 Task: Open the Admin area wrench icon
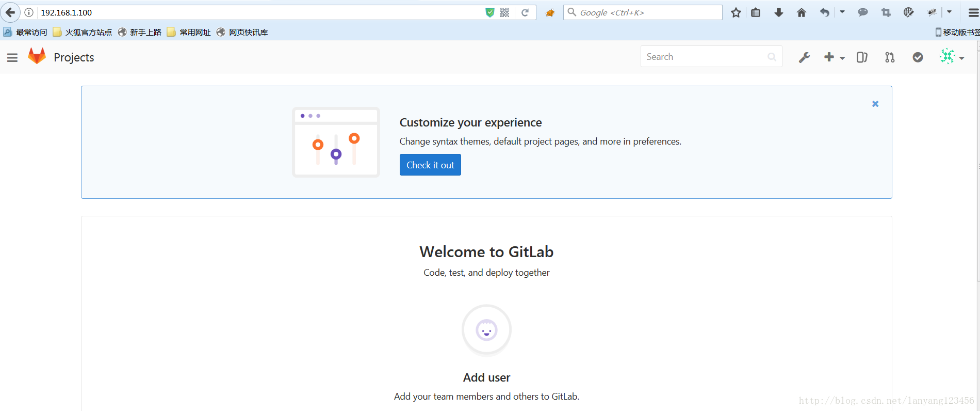pyautogui.click(x=804, y=57)
